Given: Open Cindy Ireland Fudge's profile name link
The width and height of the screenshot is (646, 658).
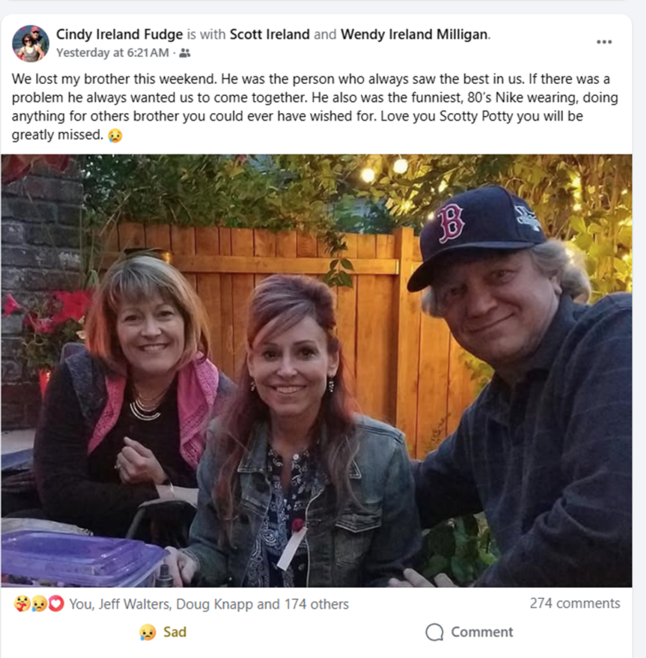Looking at the screenshot, I should click(119, 34).
